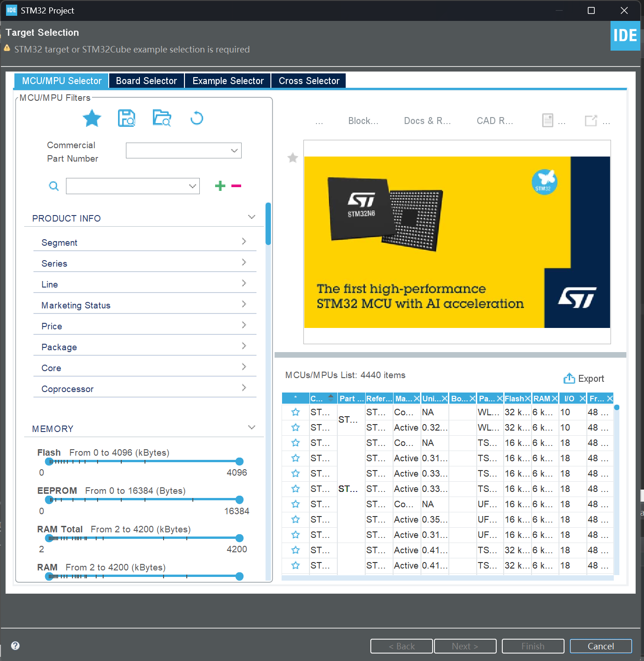Click the Flash slider right handle

coord(239,461)
